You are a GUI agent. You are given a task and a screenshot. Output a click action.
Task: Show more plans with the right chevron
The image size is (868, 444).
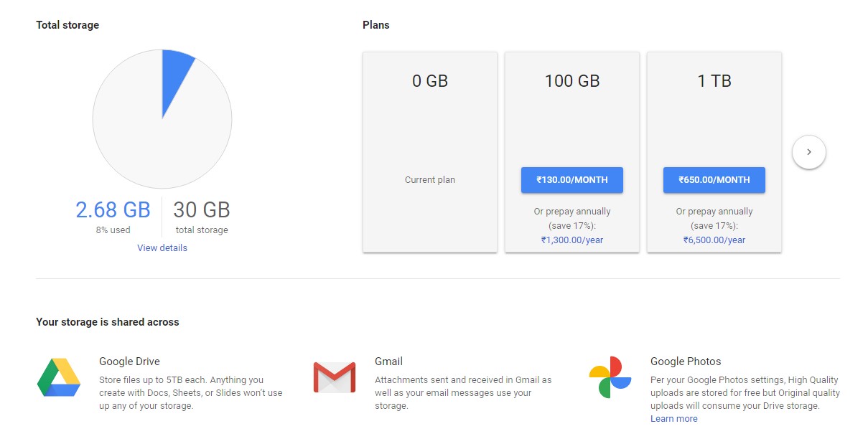pos(809,152)
